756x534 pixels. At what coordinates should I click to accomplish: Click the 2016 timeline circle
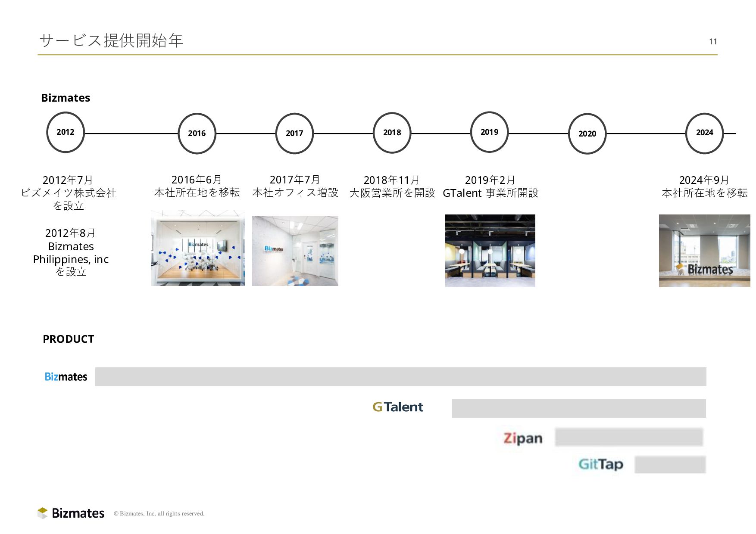[197, 133]
